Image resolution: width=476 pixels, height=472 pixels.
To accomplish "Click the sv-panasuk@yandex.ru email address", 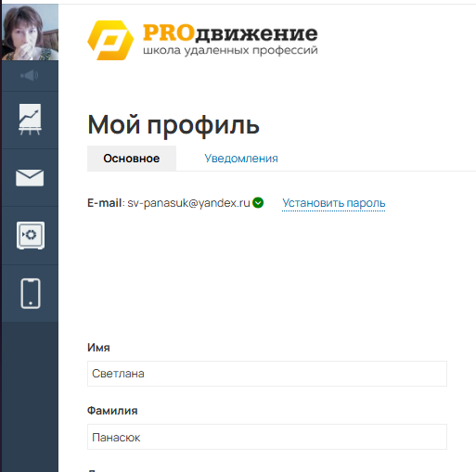I will 188,203.
